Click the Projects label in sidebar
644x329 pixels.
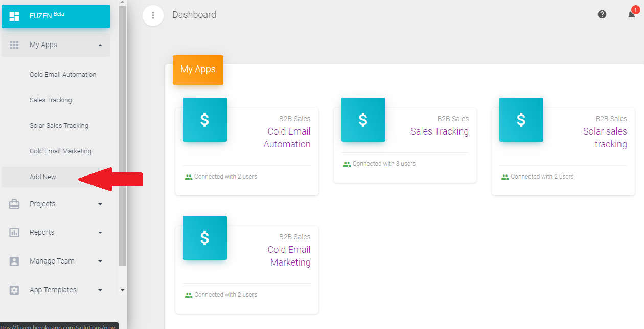[x=42, y=204]
